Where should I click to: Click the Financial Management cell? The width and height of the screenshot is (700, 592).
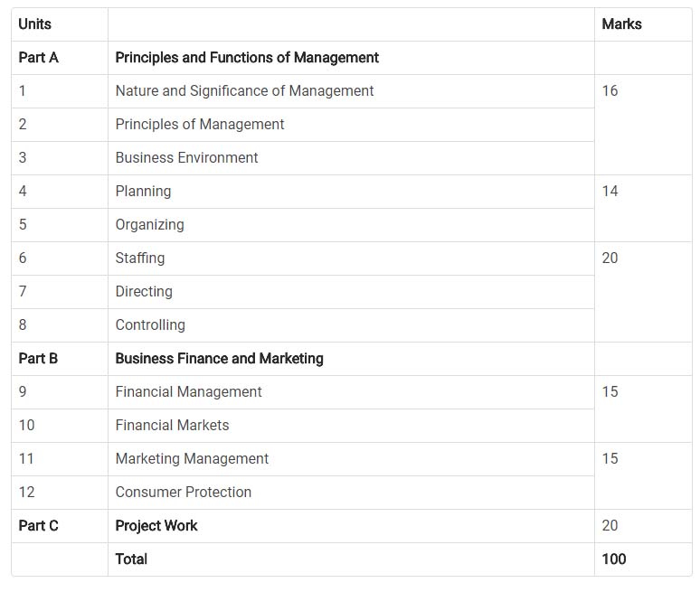pyautogui.click(x=188, y=392)
